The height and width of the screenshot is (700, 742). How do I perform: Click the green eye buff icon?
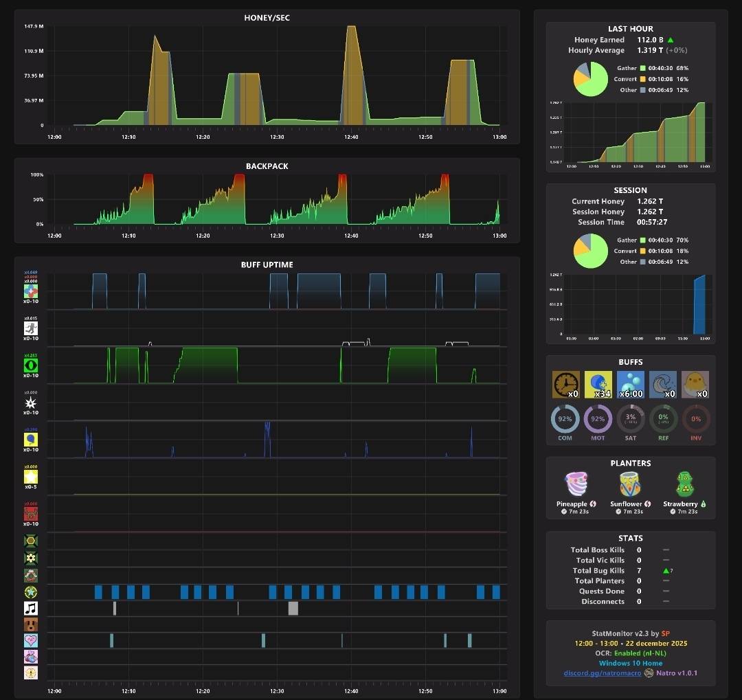coord(31,365)
